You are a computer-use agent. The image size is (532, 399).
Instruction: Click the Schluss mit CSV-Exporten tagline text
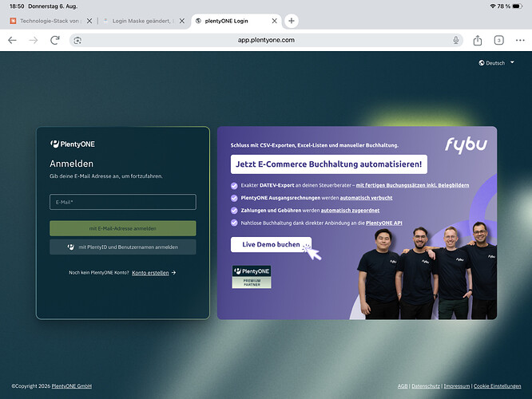pos(315,145)
